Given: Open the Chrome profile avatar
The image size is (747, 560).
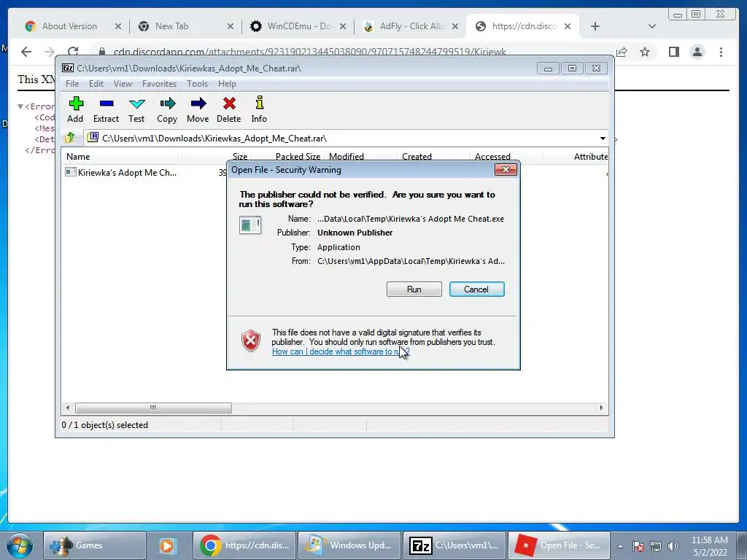Looking at the screenshot, I should pos(697,52).
